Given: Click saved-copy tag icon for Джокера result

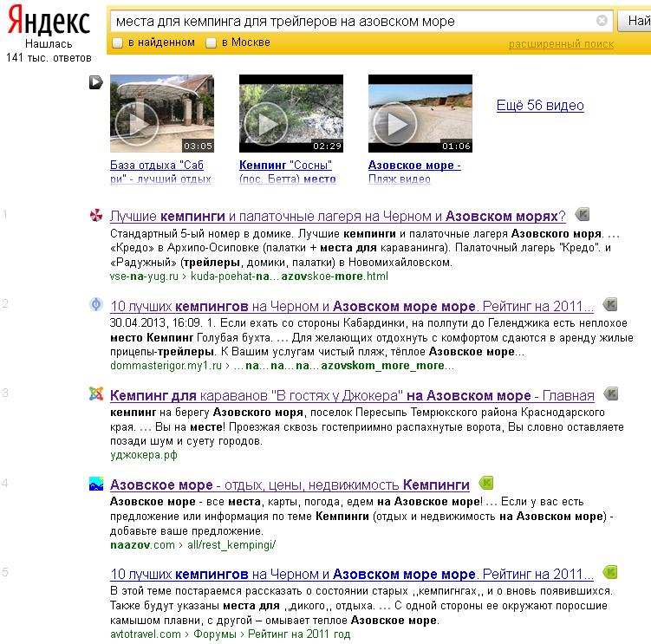Looking at the screenshot, I should pyautogui.click(x=611, y=394).
